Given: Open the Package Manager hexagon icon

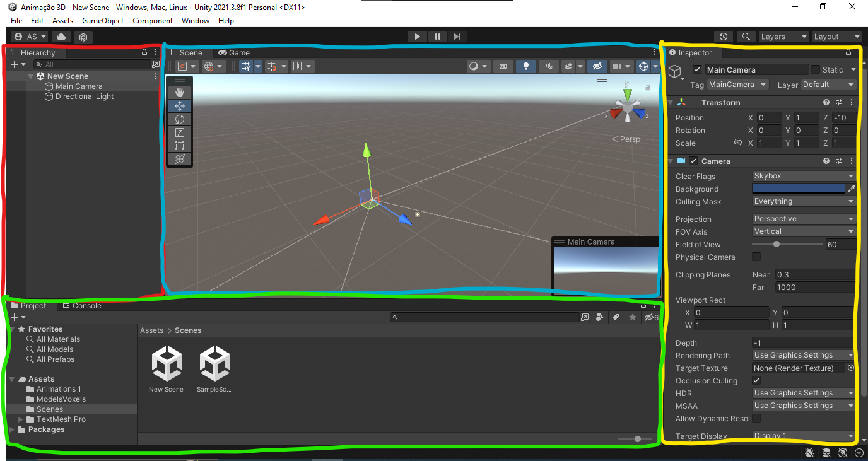Looking at the screenshot, I should pos(83,37).
